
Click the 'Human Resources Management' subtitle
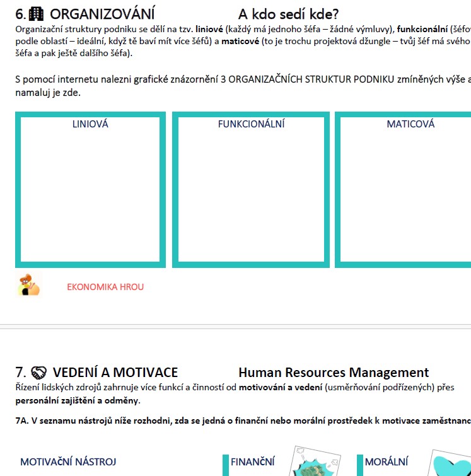point(333,373)
